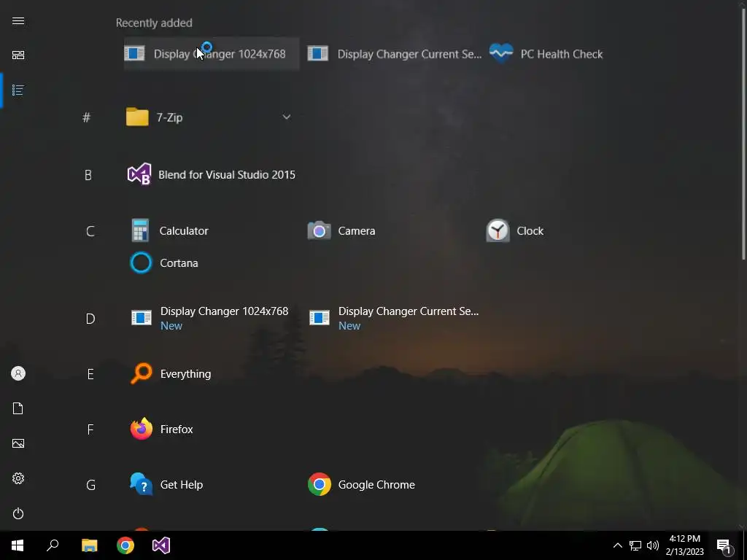747x560 pixels.
Task: Click the G letter header
Action: (x=90, y=485)
